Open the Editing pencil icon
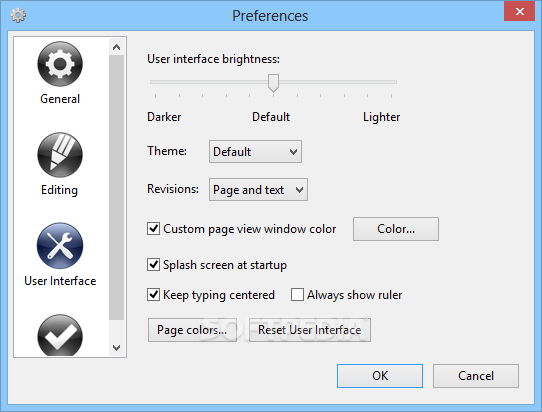The width and height of the screenshot is (542, 412). pyautogui.click(x=60, y=154)
